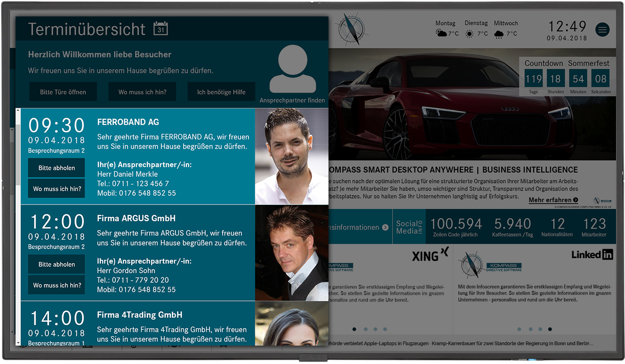Click the Montag weather cloud icon
Viewport: 625px width, 364px height.
[x=441, y=33]
